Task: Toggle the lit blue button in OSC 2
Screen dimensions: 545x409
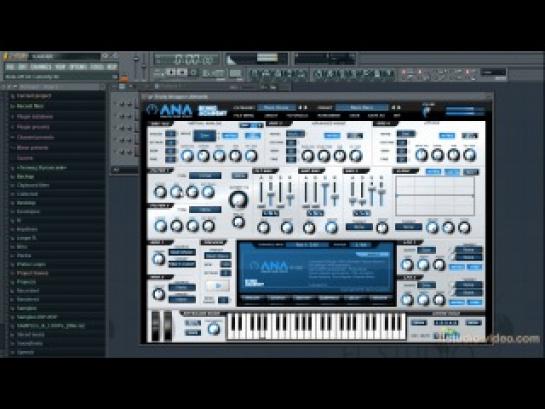Action: 332,136
